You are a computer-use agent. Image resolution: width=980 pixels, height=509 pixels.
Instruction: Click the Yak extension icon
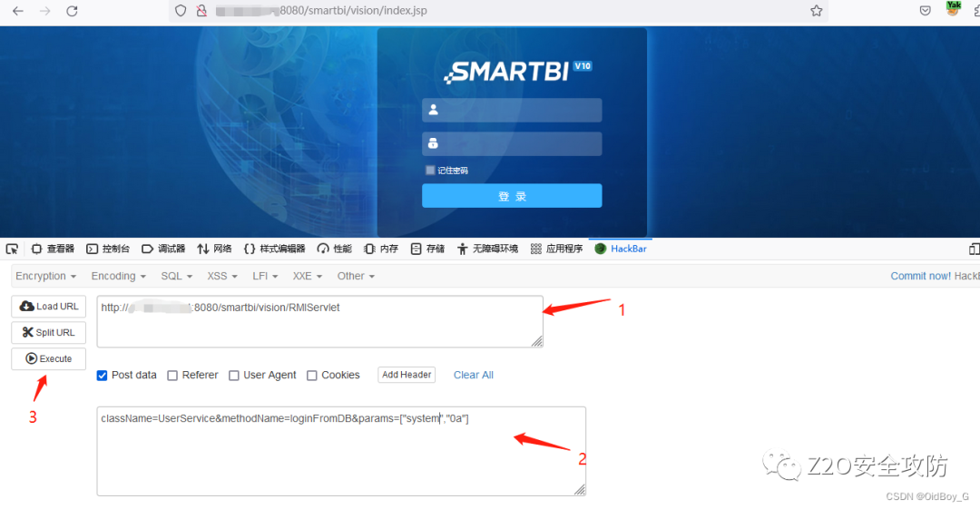pos(953,9)
